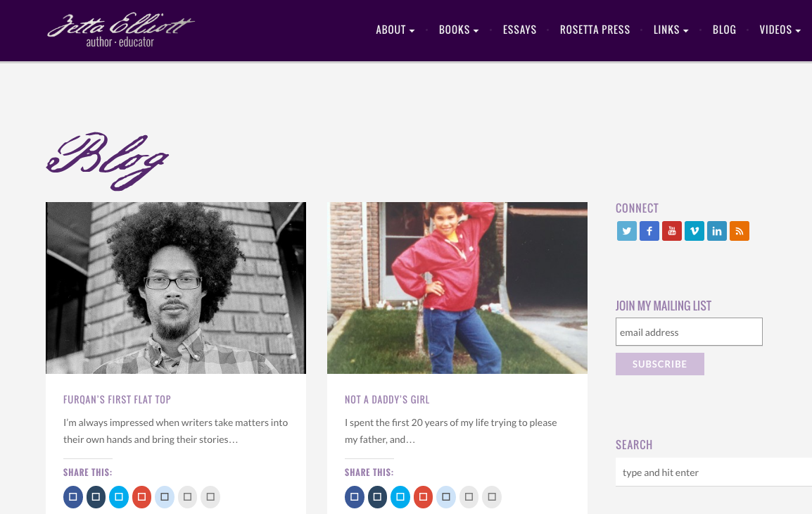The image size is (812, 514).
Task: Visit the Vimeo icon under Connect
Action: (x=694, y=231)
